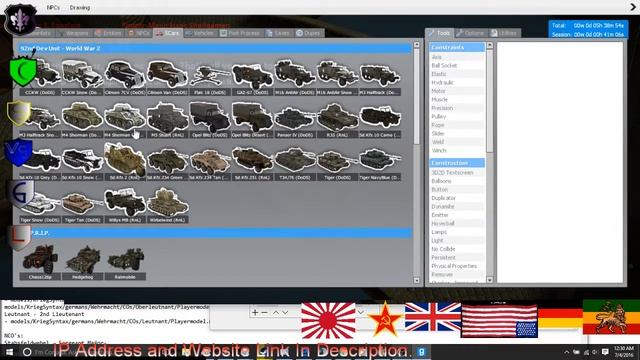
Task: Click tool list scroll-up arrow
Action: [x=489, y=46]
